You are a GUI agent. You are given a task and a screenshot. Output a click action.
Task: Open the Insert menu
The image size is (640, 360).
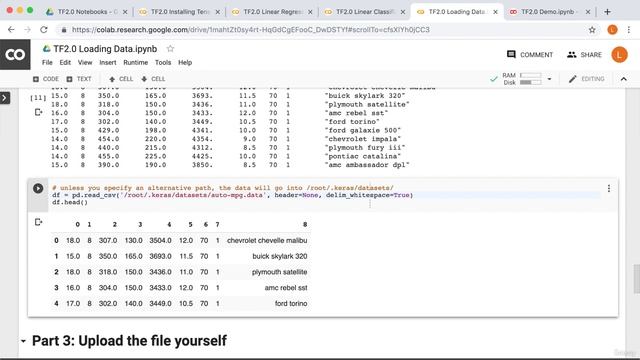(108, 62)
